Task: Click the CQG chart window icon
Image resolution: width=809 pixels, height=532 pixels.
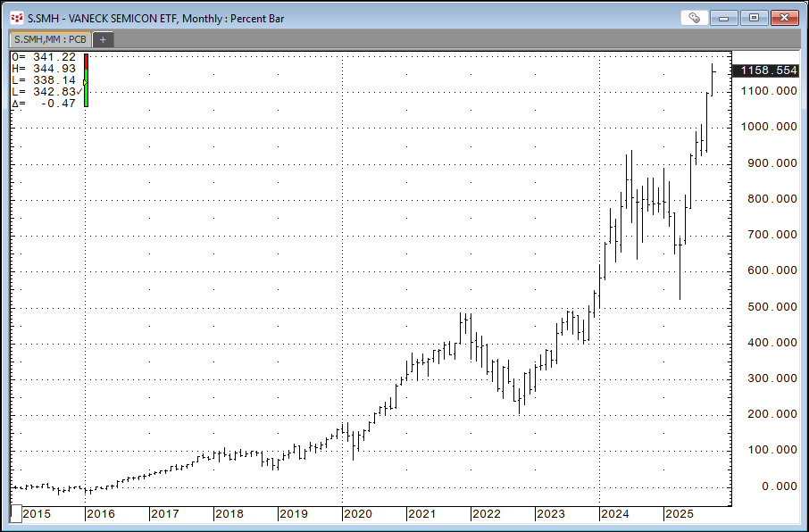Action: 16,17
